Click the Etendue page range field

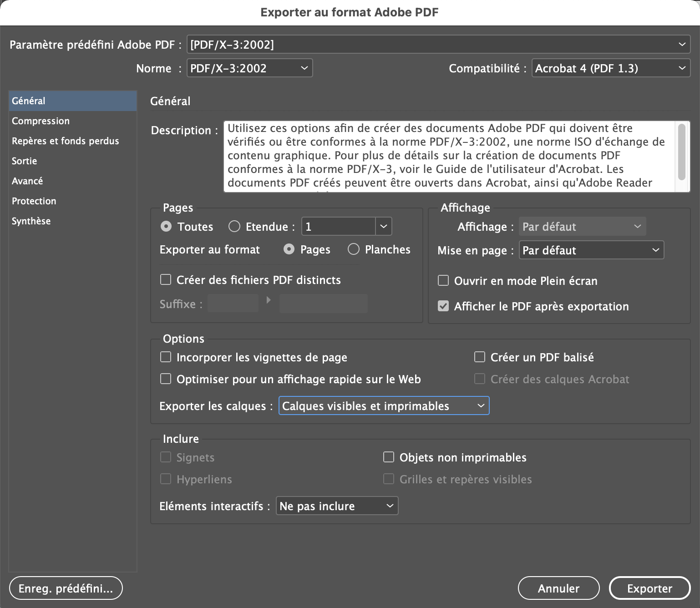pos(339,227)
